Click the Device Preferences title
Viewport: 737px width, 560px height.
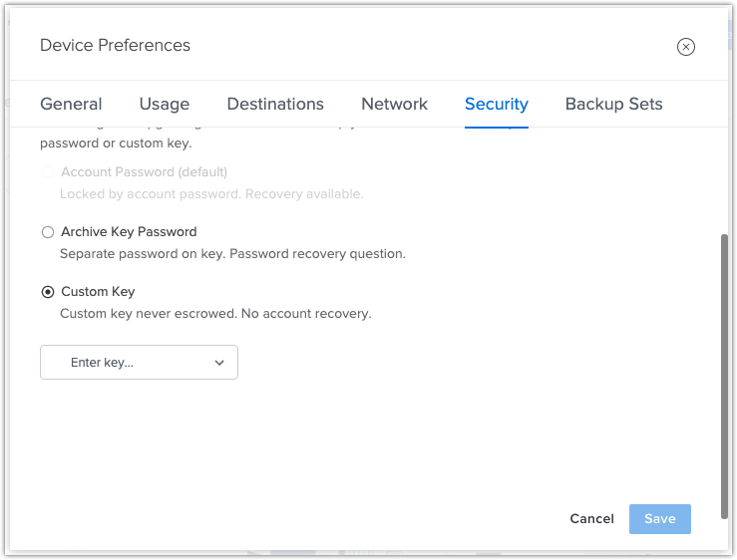tap(115, 45)
